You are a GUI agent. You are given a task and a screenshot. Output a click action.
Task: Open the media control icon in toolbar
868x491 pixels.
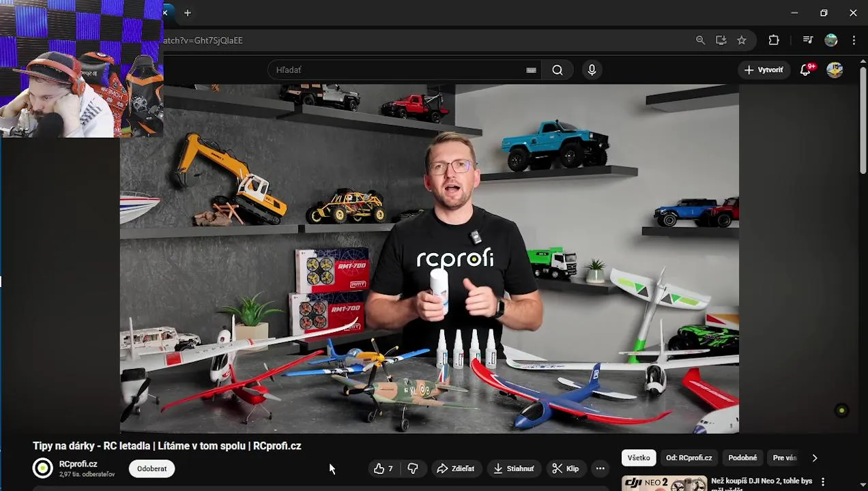point(808,40)
